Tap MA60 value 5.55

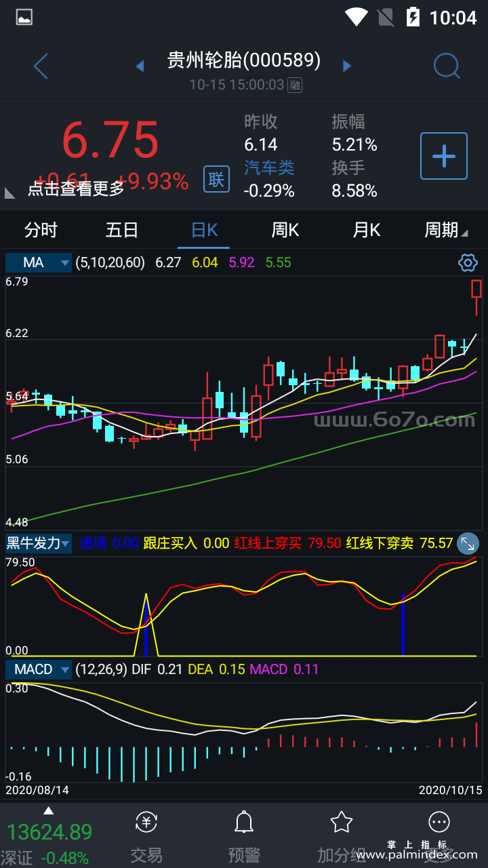point(279,262)
